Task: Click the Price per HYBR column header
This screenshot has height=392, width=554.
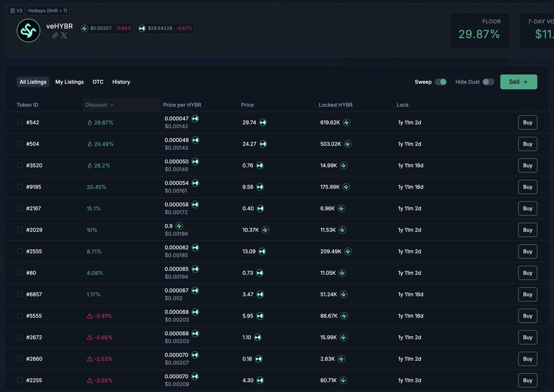Action: tap(182, 105)
